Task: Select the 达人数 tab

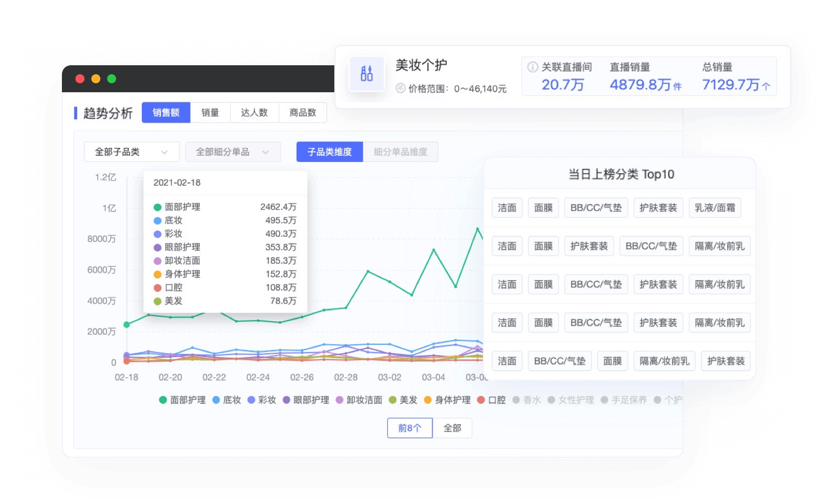Action: (x=254, y=112)
